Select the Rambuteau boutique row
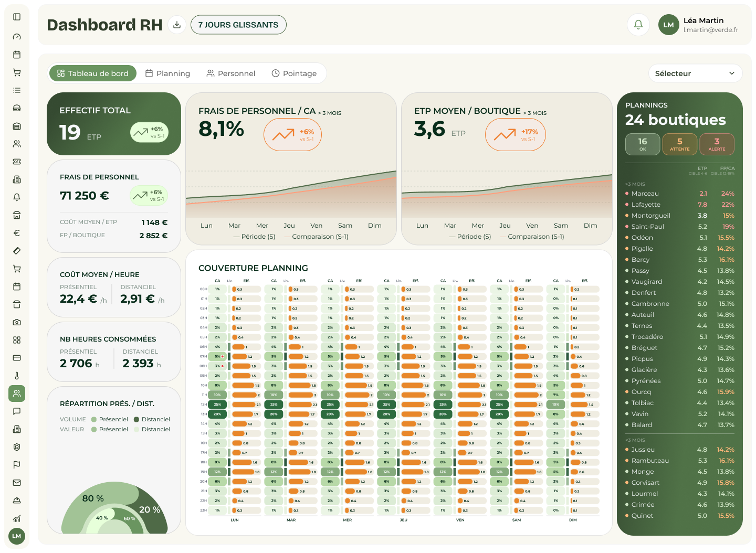 680,461
